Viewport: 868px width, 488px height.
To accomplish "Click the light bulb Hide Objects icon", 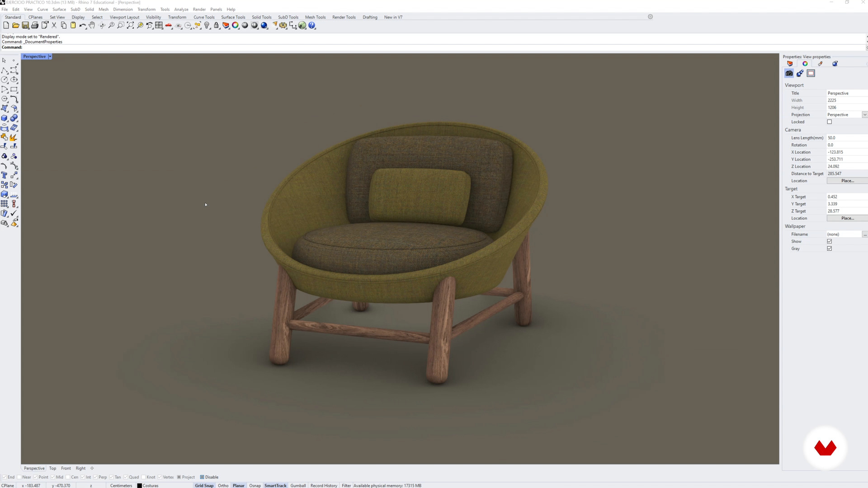I will (x=207, y=25).
